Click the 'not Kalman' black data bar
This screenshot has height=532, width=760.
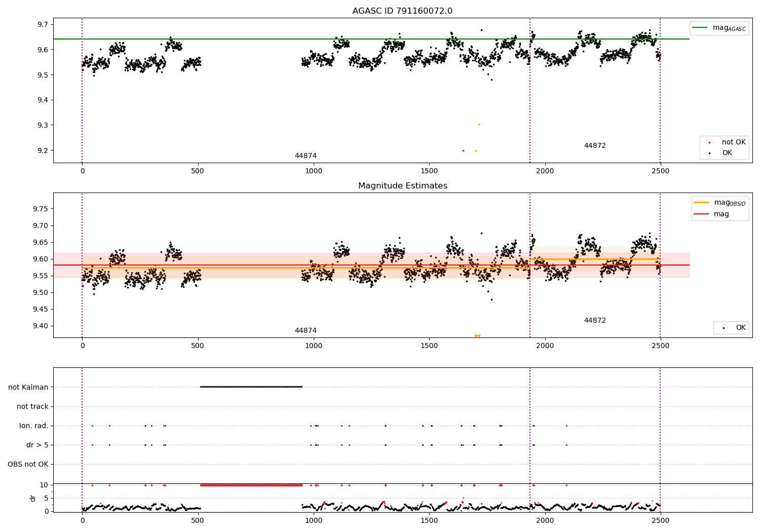251,387
